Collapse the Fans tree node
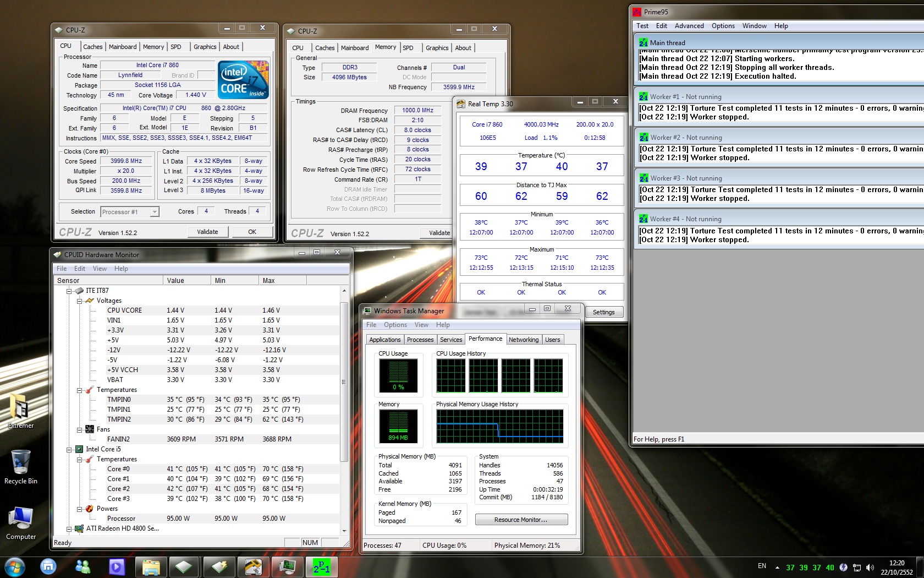The image size is (924, 578). coord(80,430)
